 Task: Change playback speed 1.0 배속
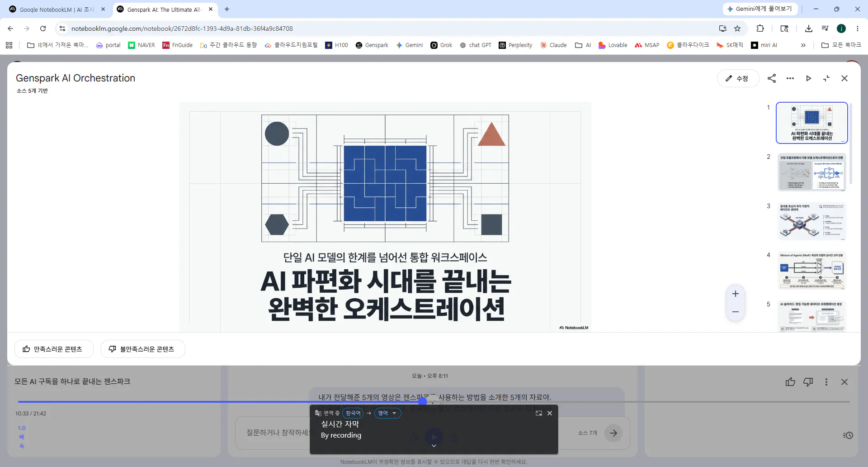(22, 437)
